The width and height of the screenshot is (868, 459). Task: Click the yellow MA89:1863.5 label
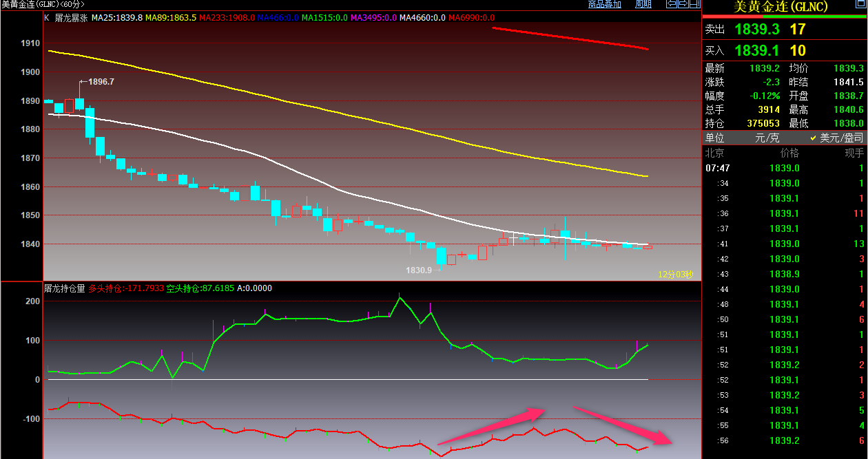pyautogui.click(x=171, y=17)
